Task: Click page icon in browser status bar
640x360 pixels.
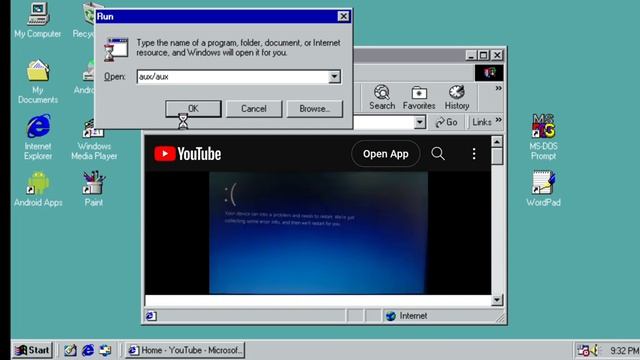Action: click(150, 316)
